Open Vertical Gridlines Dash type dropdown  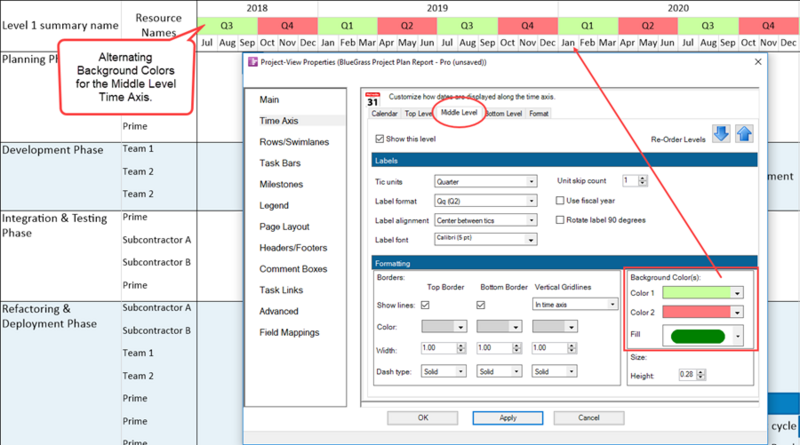click(554, 372)
